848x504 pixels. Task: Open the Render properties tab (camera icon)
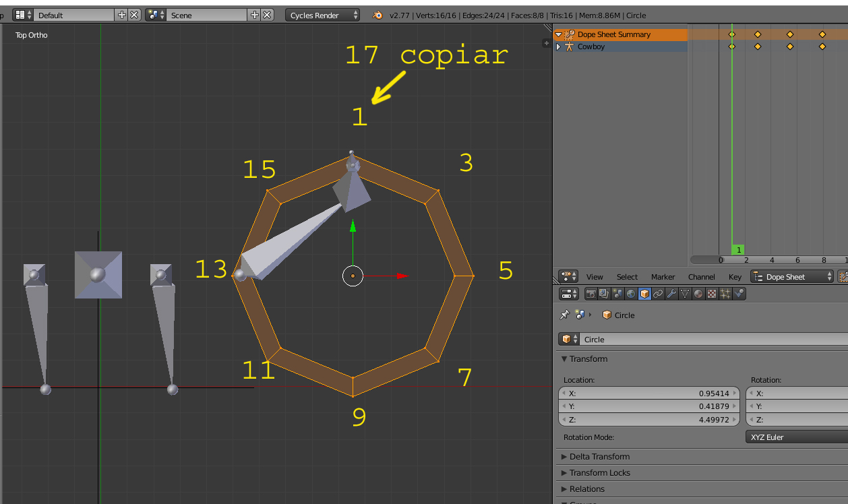click(591, 294)
